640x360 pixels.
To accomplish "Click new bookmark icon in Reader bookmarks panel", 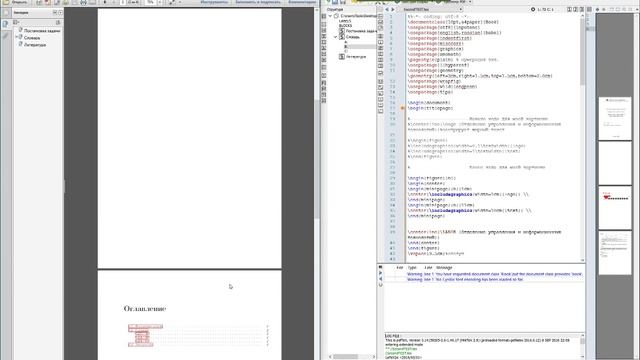I will [x=58, y=22].
